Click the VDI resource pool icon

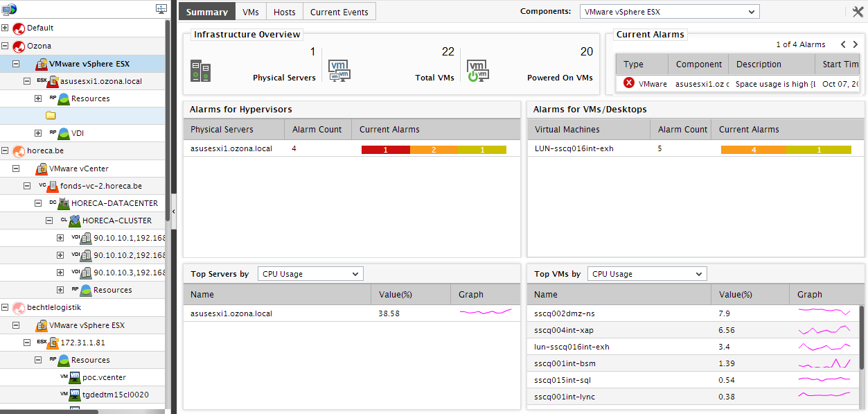pos(64,133)
